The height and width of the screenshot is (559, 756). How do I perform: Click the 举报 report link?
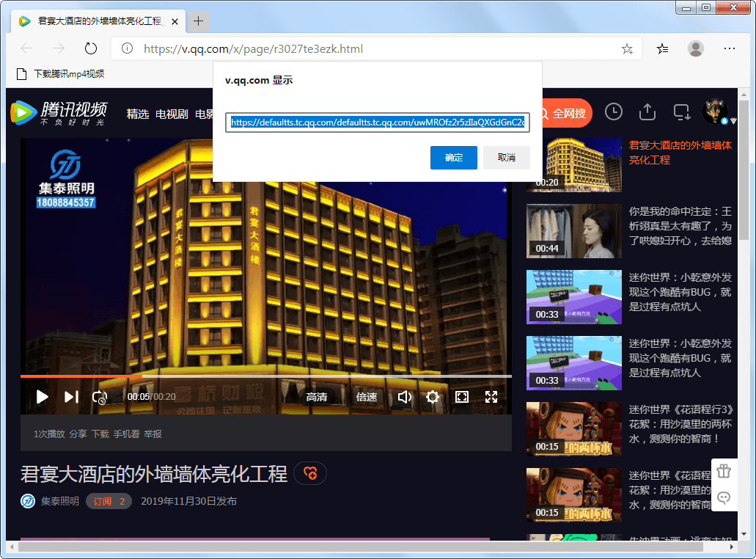153,434
